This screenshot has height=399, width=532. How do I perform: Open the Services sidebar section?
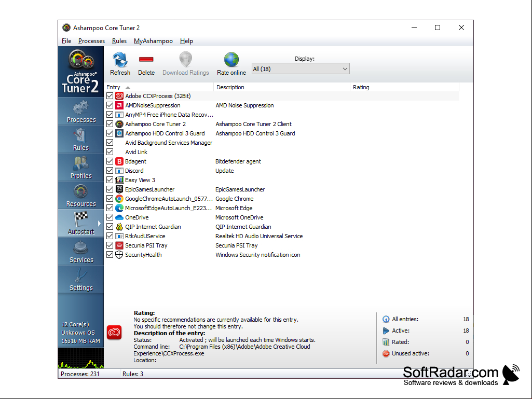click(x=81, y=252)
